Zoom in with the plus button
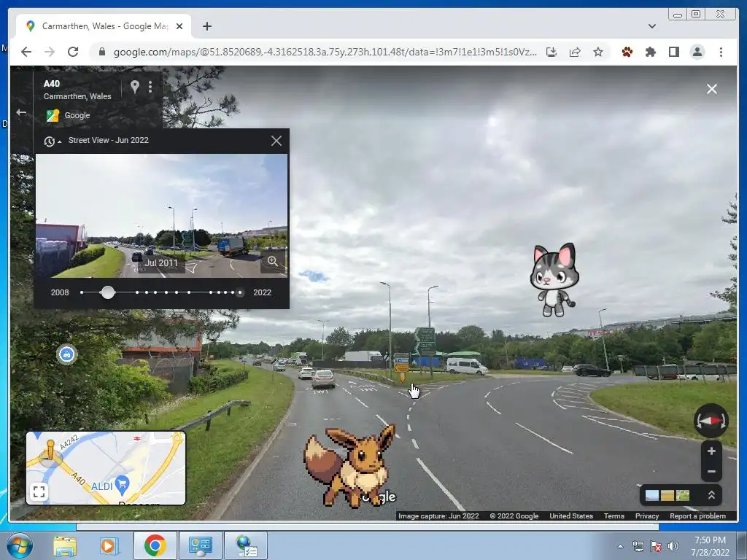Screen dimensions: 747x560 [x=711, y=451]
